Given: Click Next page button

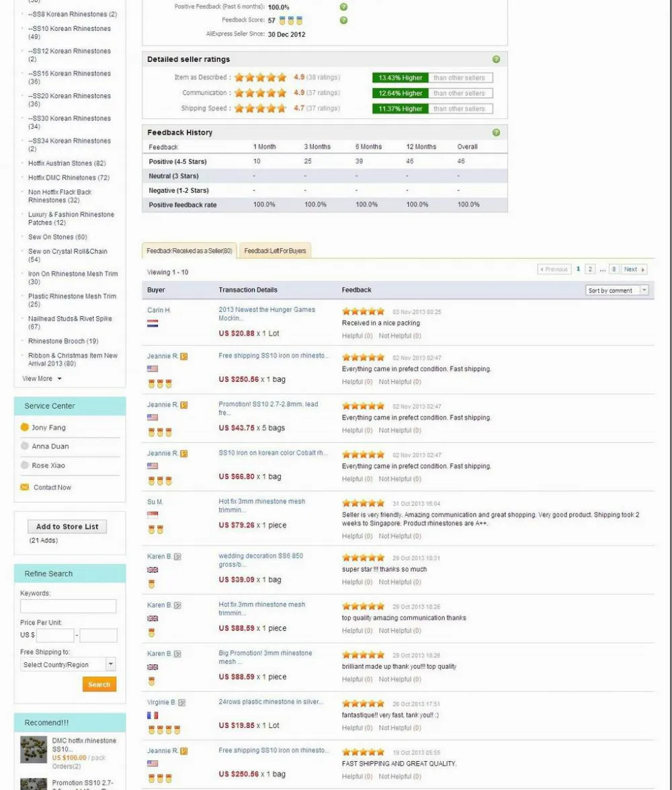Looking at the screenshot, I should pos(634,269).
